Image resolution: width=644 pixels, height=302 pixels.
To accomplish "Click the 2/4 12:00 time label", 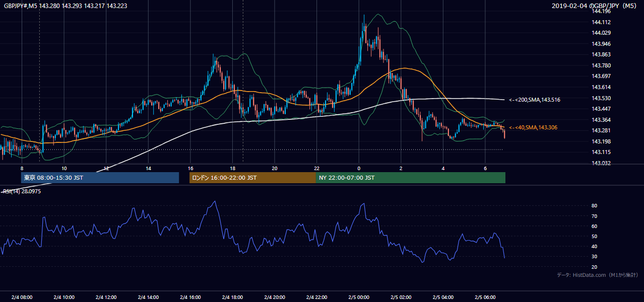I will pos(106,297).
